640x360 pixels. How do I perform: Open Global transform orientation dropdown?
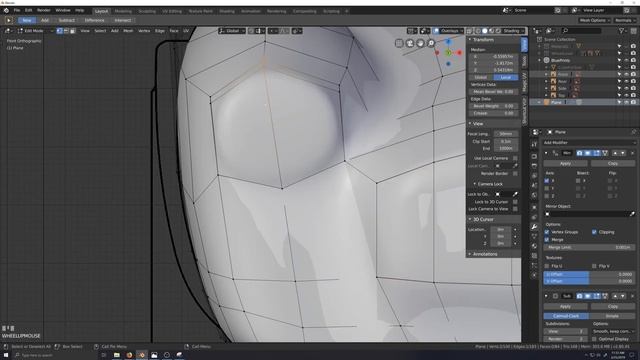[232, 31]
